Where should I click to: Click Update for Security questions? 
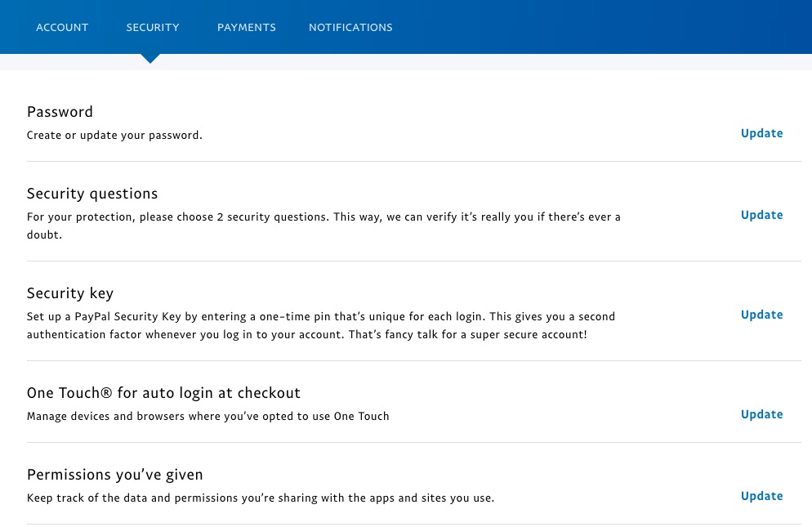tap(762, 215)
